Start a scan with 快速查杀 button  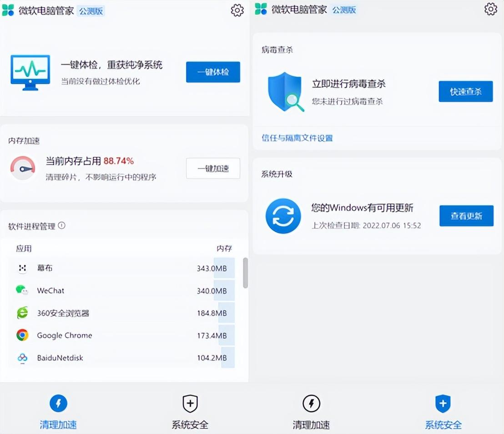(465, 91)
